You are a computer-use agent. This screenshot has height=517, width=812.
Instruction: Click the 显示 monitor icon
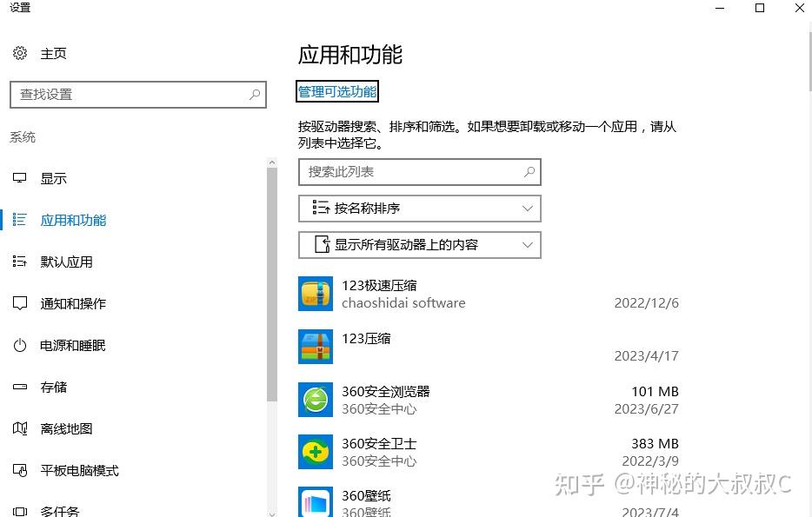20,178
